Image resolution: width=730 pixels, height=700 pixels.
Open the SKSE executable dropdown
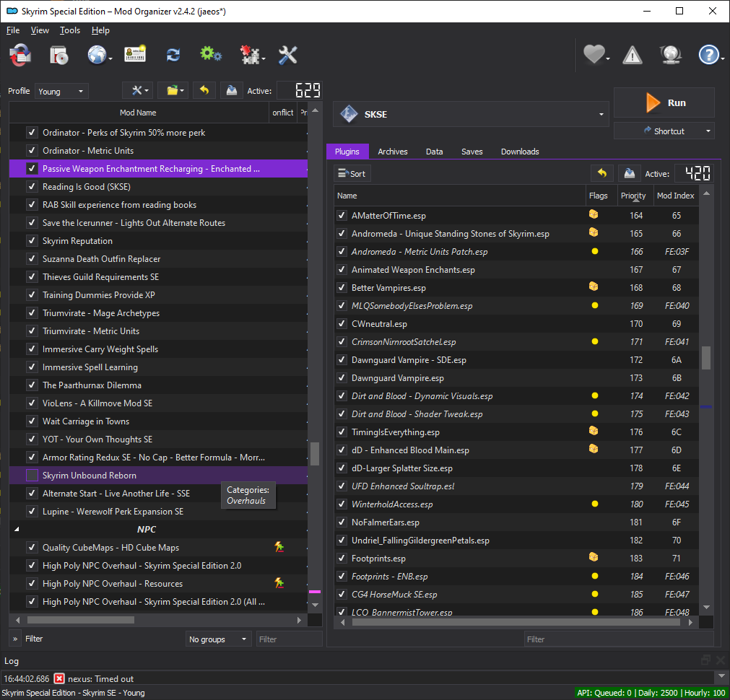point(471,114)
